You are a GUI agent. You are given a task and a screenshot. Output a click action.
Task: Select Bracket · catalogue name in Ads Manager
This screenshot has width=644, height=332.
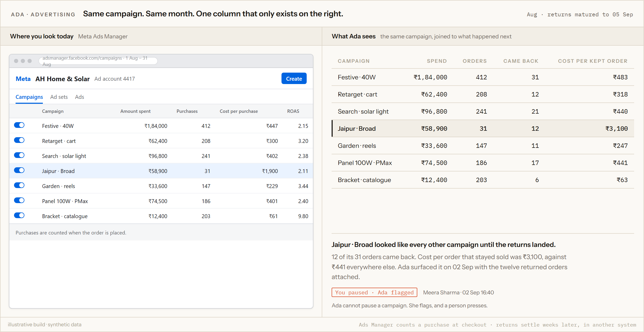65,216
